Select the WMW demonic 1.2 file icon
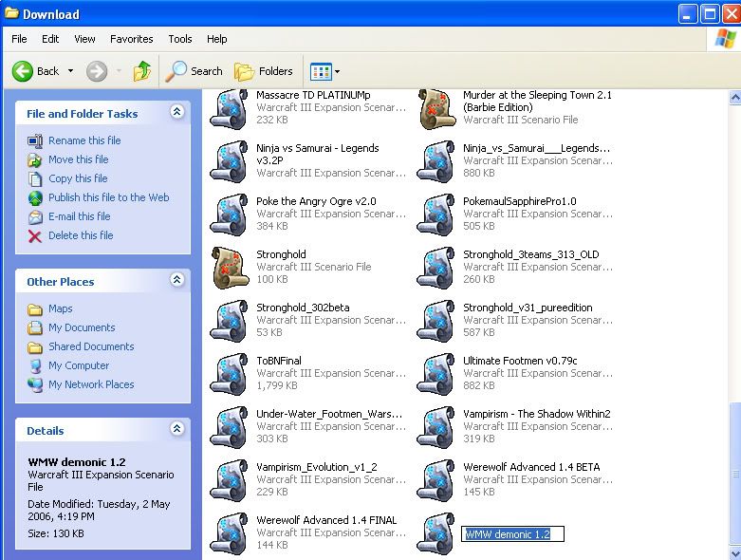The width and height of the screenshot is (741, 560). [435, 533]
